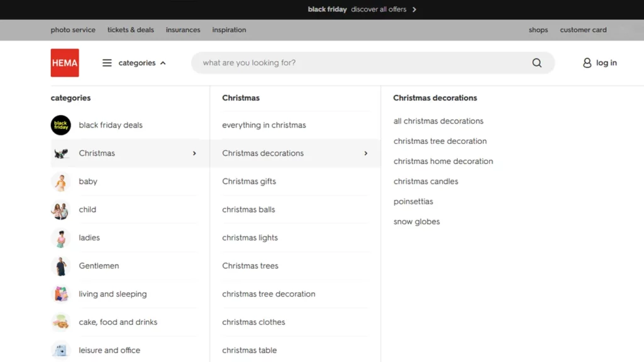Image resolution: width=644 pixels, height=362 pixels.
Task: Collapse the categories menu via its chevron
Action: click(163, 62)
